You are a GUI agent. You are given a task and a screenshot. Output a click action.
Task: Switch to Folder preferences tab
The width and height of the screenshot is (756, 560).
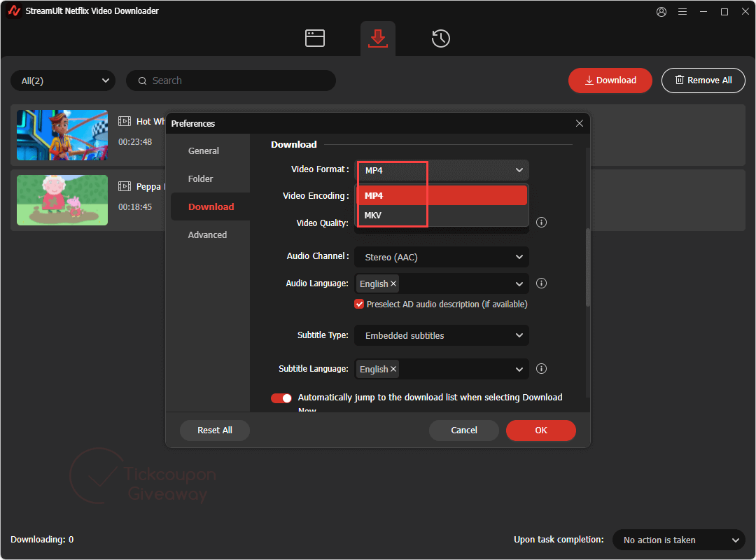201,179
